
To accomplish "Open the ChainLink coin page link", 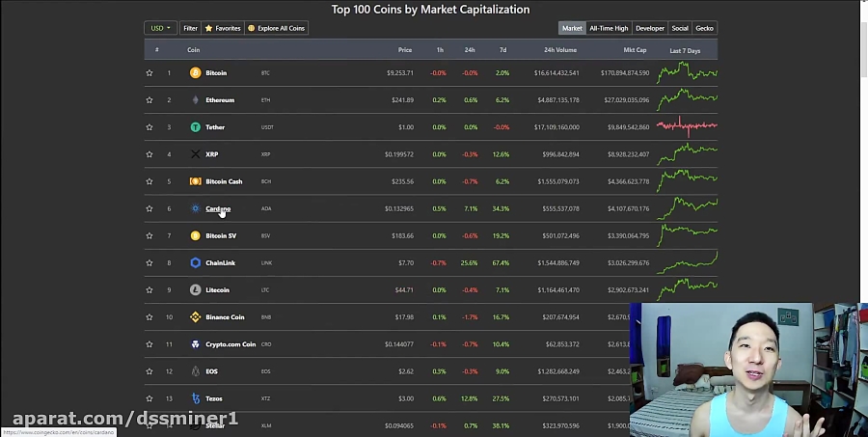I will click(x=220, y=262).
